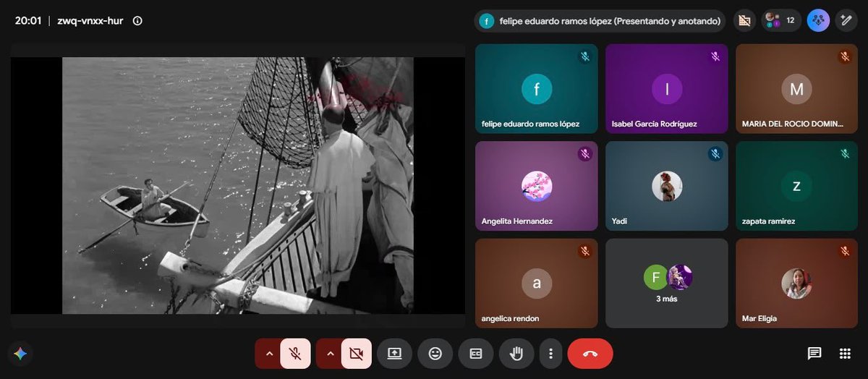Select Yadi participant tile
868x379 pixels.
(x=667, y=186)
